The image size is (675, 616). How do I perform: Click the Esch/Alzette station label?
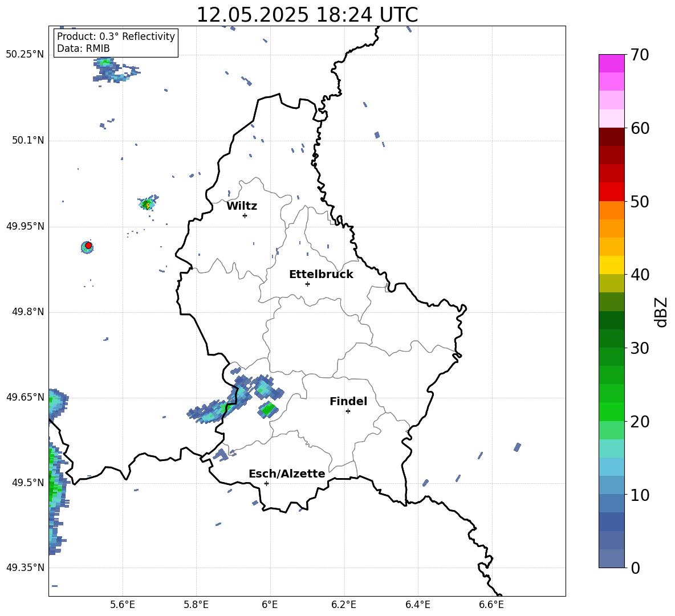pos(287,474)
